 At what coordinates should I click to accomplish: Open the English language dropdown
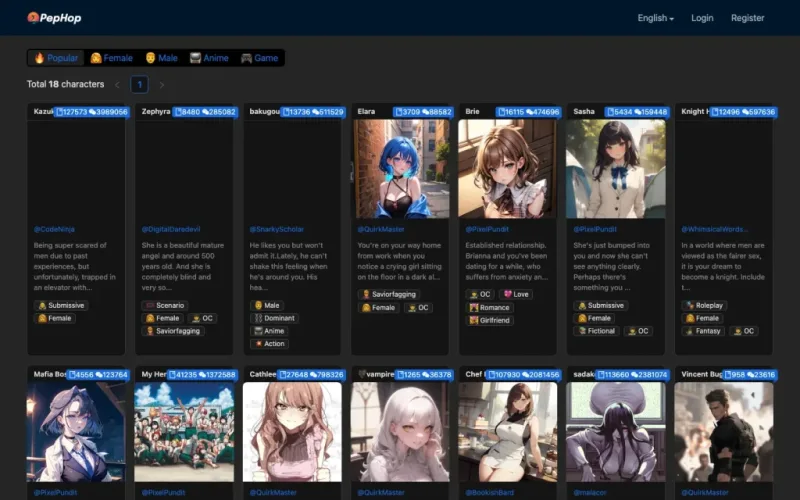click(x=655, y=18)
